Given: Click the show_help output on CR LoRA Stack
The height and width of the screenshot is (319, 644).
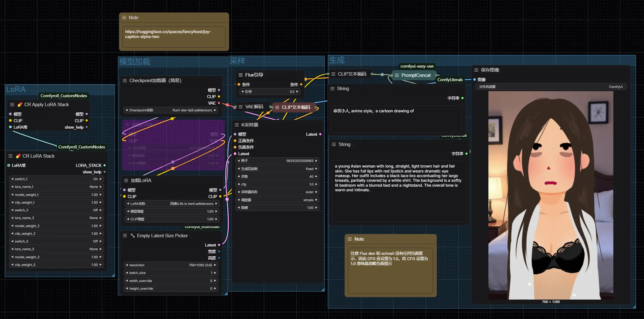Looking at the screenshot, I should click(x=104, y=172).
